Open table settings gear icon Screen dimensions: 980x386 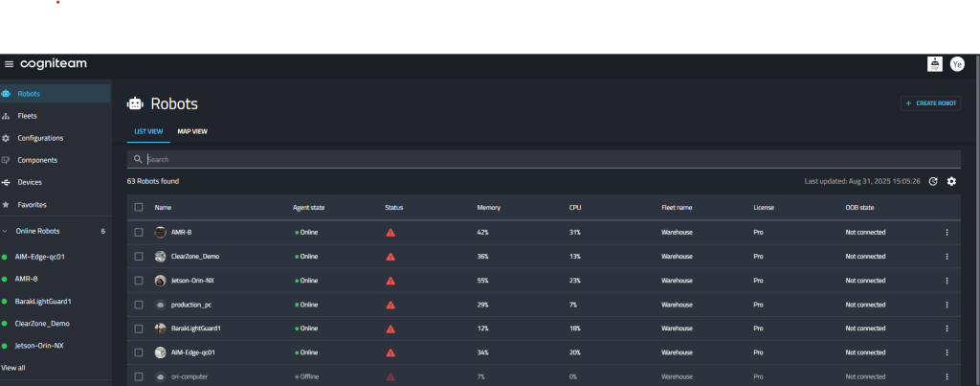951,181
